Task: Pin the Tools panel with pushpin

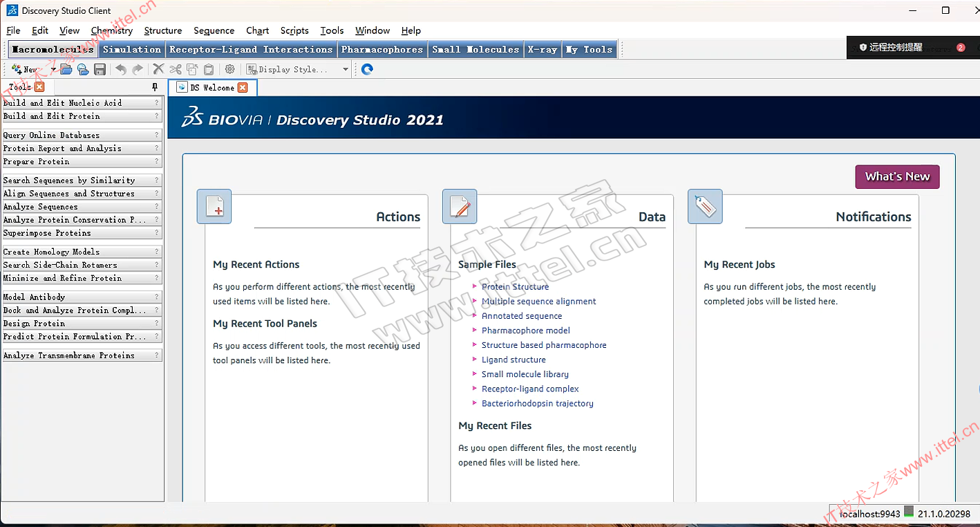Action: pyautogui.click(x=155, y=87)
